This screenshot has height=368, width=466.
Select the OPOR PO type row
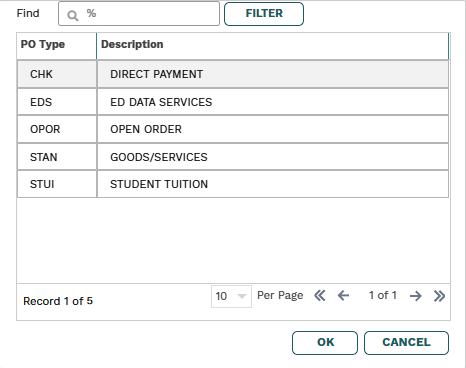(233, 129)
